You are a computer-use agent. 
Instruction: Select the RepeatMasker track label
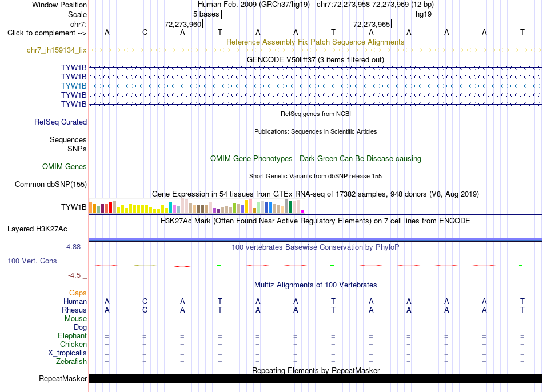63,378
